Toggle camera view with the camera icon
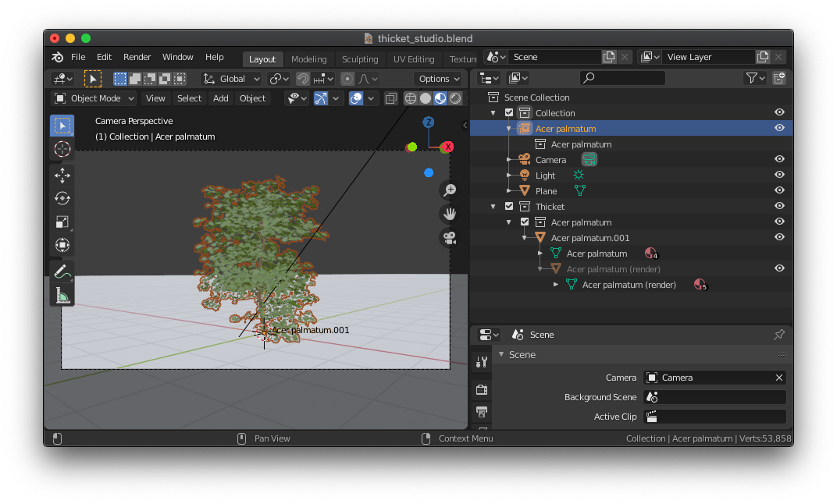 (450, 238)
